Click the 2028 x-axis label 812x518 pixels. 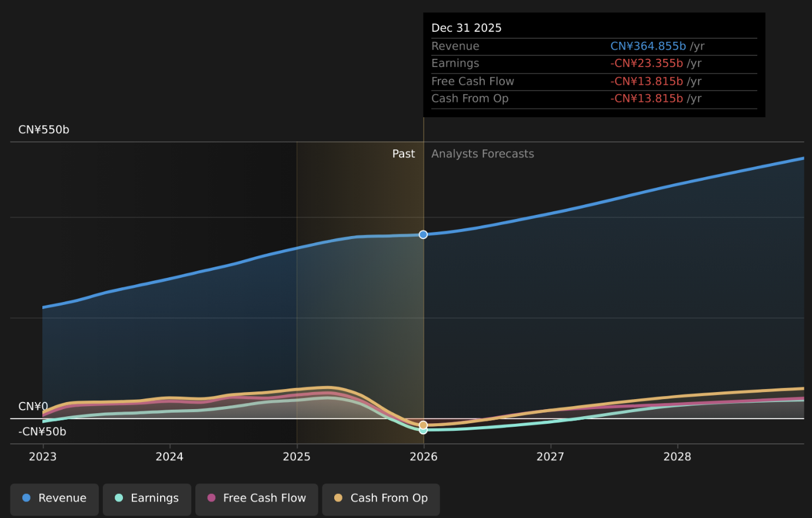pyautogui.click(x=677, y=457)
